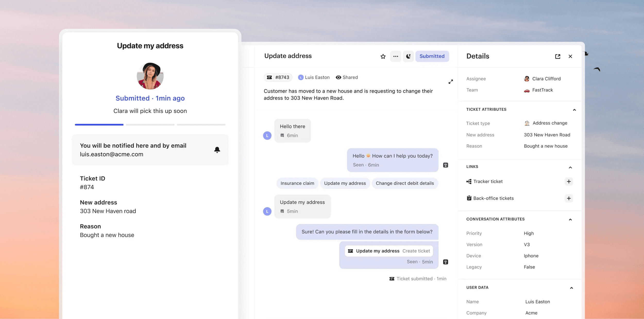The height and width of the screenshot is (319, 644).
Task: Click the Back-office tickets clipboard icon
Action: coord(469,198)
